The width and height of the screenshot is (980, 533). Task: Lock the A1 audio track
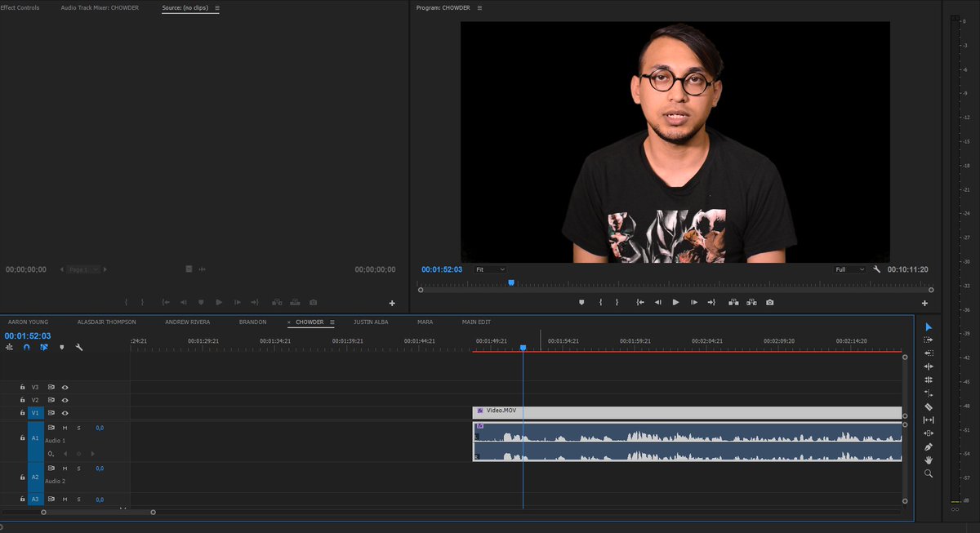click(23, 438)
